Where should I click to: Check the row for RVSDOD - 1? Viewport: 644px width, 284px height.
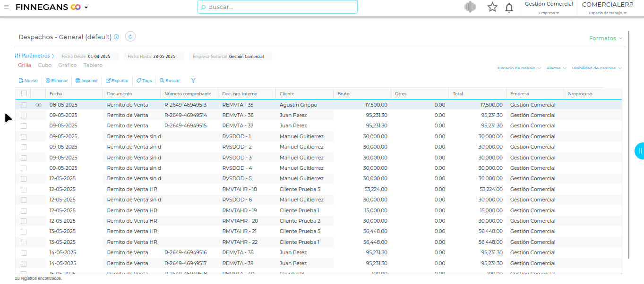click(x=24, y=137)
